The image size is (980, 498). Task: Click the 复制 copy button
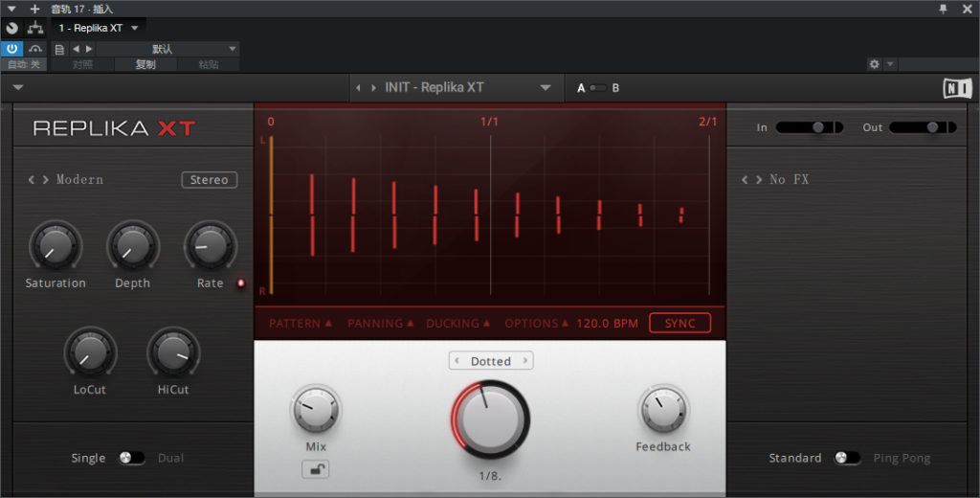pyautogui.click(x=145, y=64)
